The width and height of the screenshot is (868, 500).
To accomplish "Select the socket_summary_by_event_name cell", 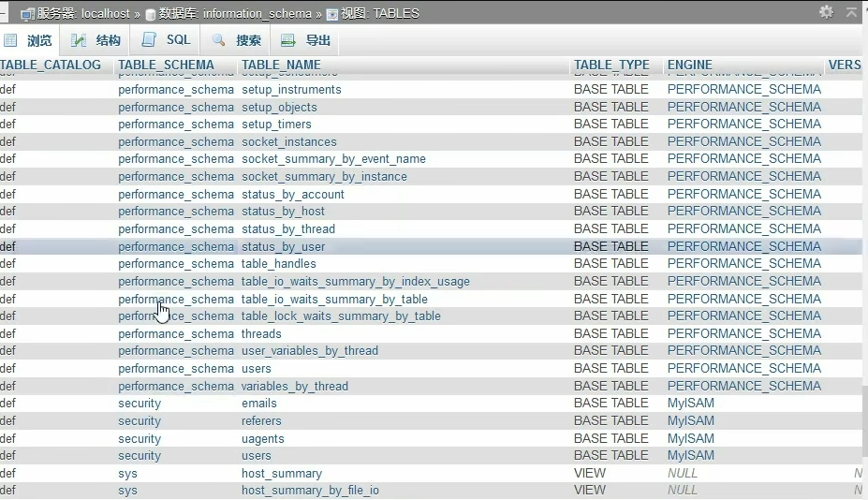I will tap(333, 159).
